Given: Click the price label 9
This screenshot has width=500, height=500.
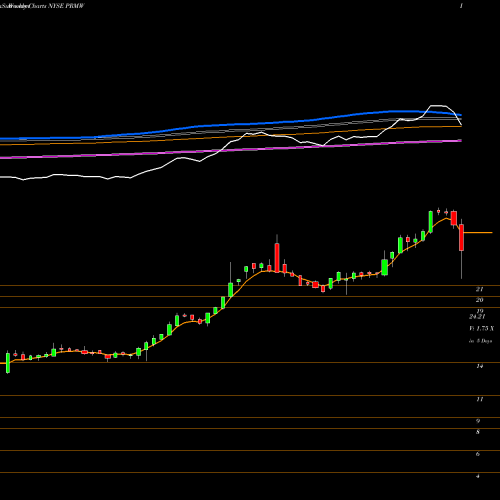Looking at the screenshot, I should [478, 421].
